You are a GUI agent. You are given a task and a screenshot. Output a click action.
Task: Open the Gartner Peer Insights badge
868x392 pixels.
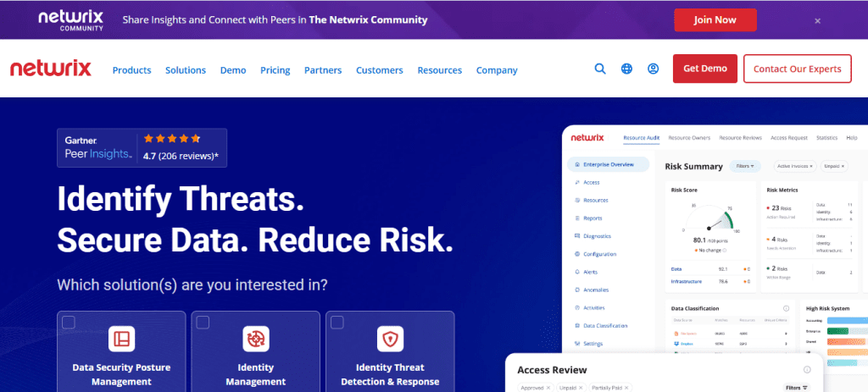pos(142,147)
